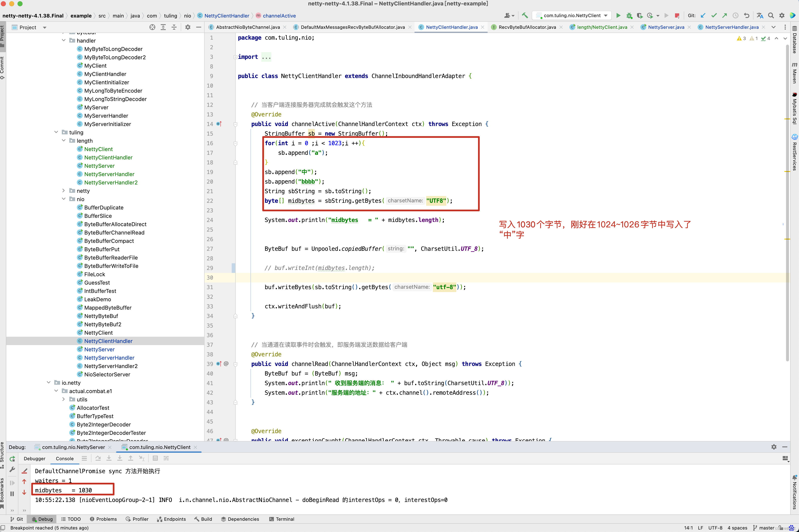Click the red Stop button in toolbar
The image size is (799, 532).
(x=677, y=16)
